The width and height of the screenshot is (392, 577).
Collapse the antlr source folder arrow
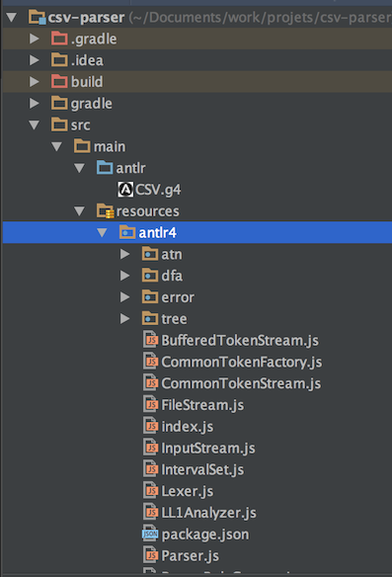coord(79,168)
